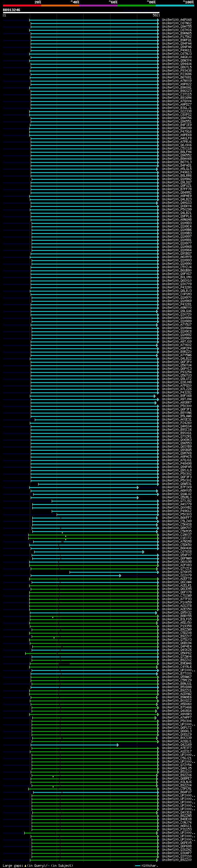Click the BB913246 query name label

pyautogui.click(x=11, y=10)
